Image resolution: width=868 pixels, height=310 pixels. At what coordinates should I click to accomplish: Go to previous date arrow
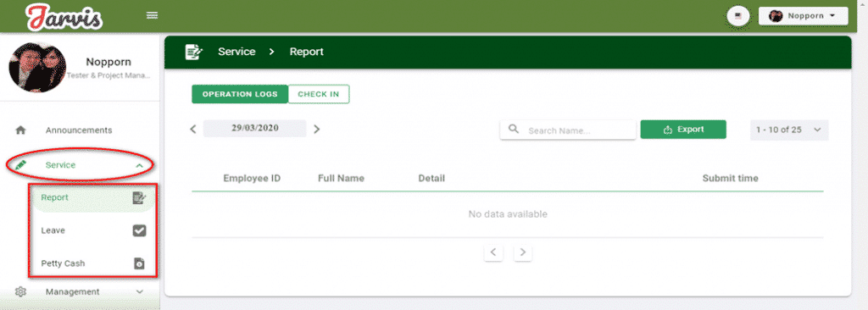(x=193, y=130)
